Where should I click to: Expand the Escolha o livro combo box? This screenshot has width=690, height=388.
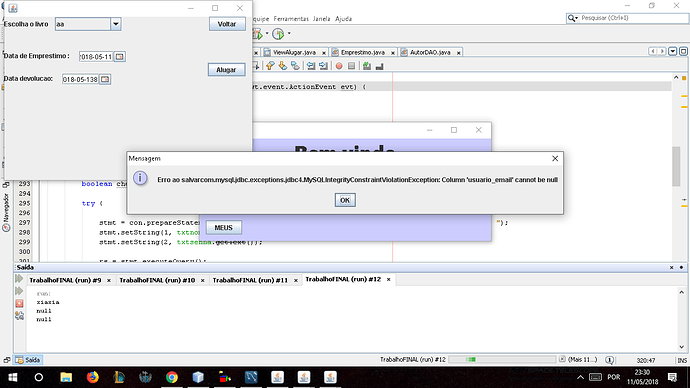(116, 24)
